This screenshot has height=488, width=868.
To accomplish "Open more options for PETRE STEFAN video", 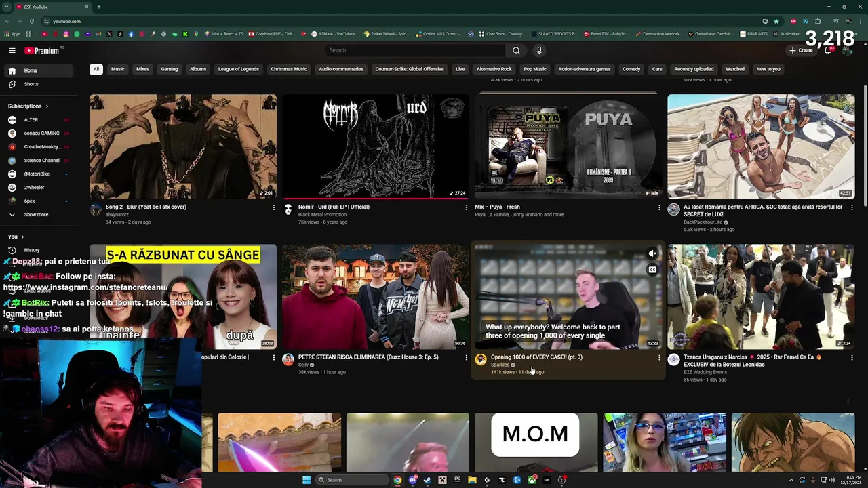I will point(466,358).
